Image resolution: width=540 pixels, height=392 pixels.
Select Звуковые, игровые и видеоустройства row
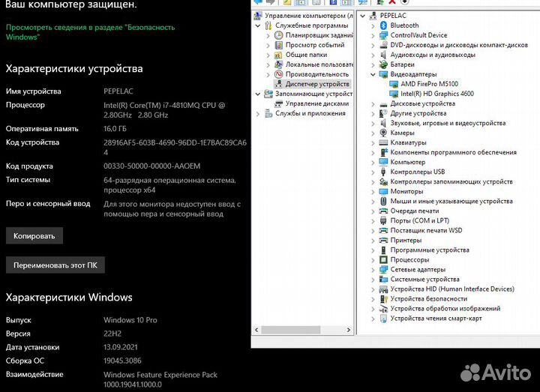[448, 123]
